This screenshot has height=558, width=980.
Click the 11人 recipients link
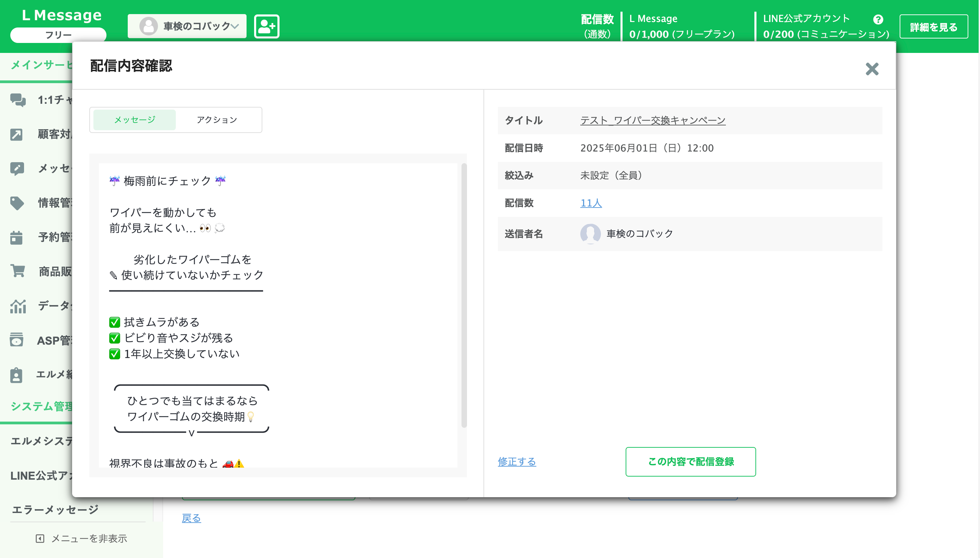591,203
